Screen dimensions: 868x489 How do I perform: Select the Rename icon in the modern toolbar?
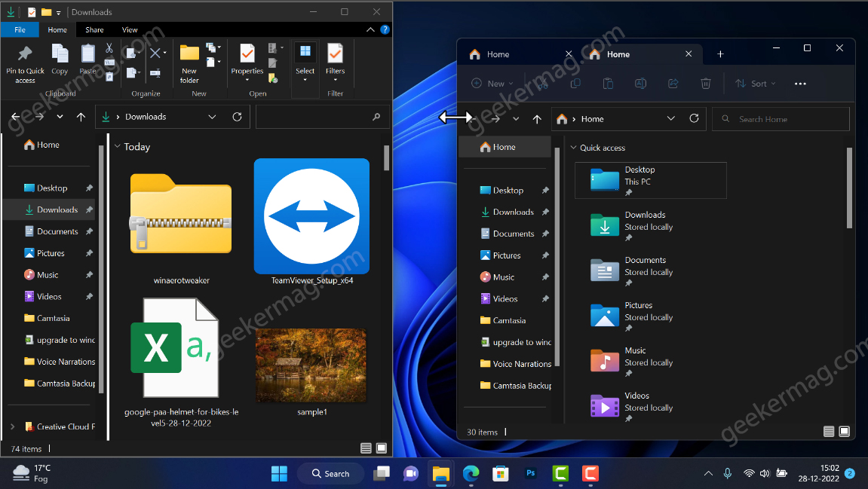click(640, 84)
